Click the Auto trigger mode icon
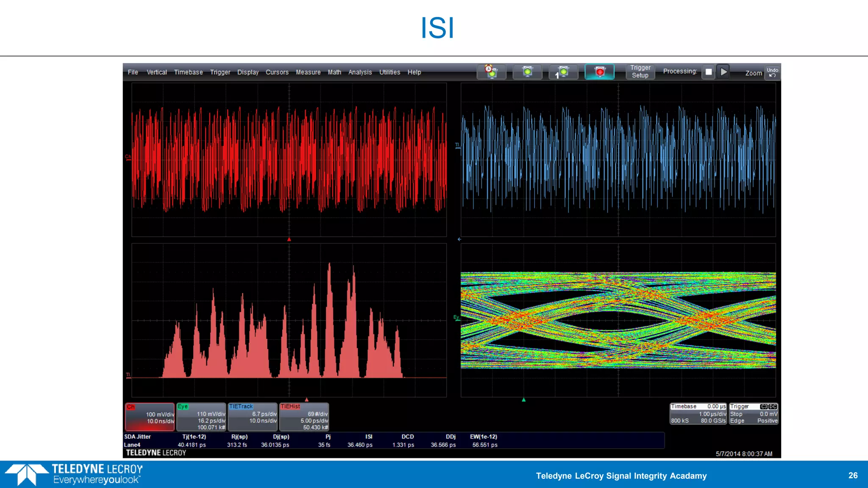This screenshot has height=488, width=868. tap(491, 72)
